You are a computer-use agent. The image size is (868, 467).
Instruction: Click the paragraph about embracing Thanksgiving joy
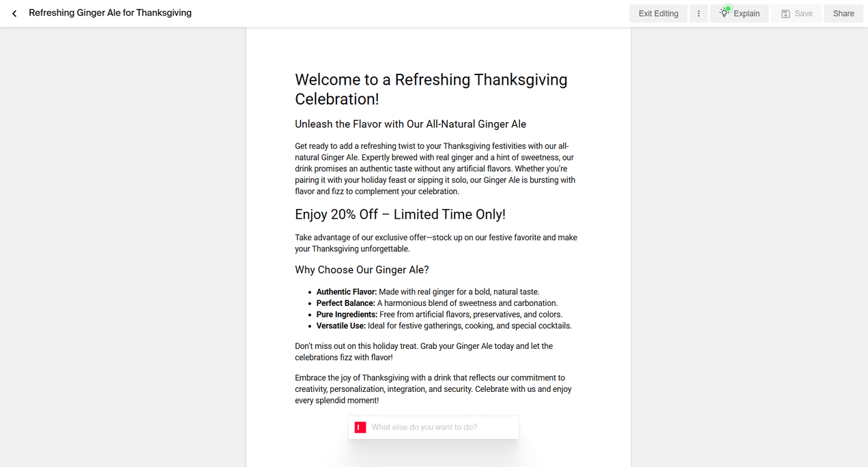[x=433, y=388]
